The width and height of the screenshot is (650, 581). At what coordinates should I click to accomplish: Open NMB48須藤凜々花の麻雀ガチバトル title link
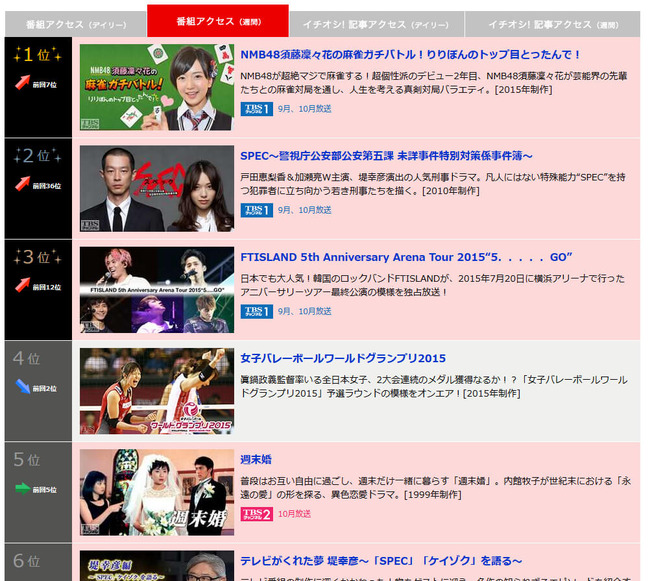point(410,55)
